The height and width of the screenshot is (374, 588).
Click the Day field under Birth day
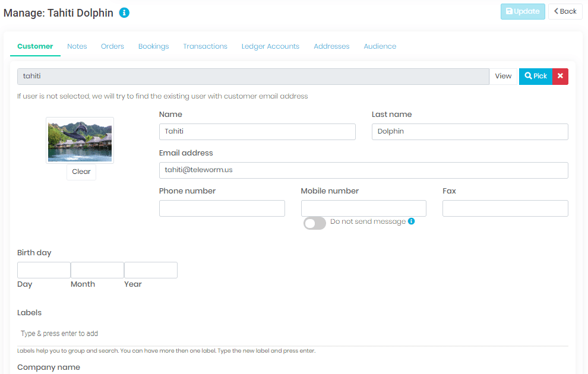pyautogui.click(x=43, y=270)
